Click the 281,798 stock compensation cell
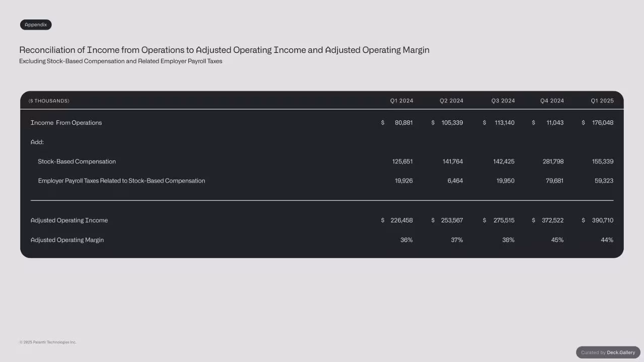 coord(553,161)
